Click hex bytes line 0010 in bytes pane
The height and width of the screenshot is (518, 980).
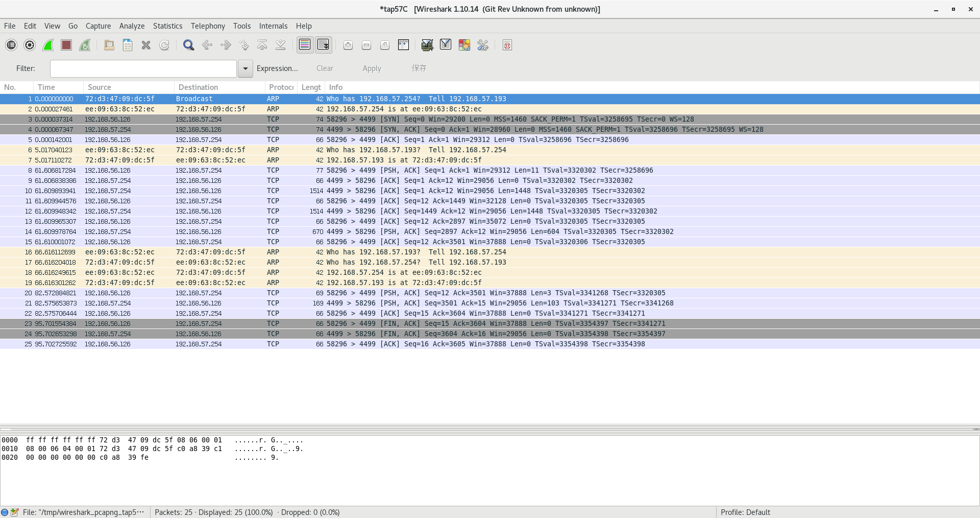124,449
